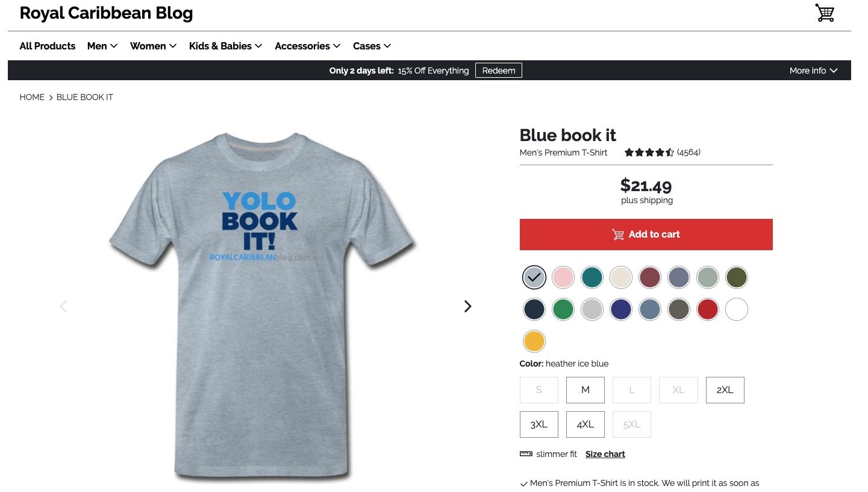Viewport: 868px width, 492px height.
Task: Show previous product image arrow
Action: (63, 306)
